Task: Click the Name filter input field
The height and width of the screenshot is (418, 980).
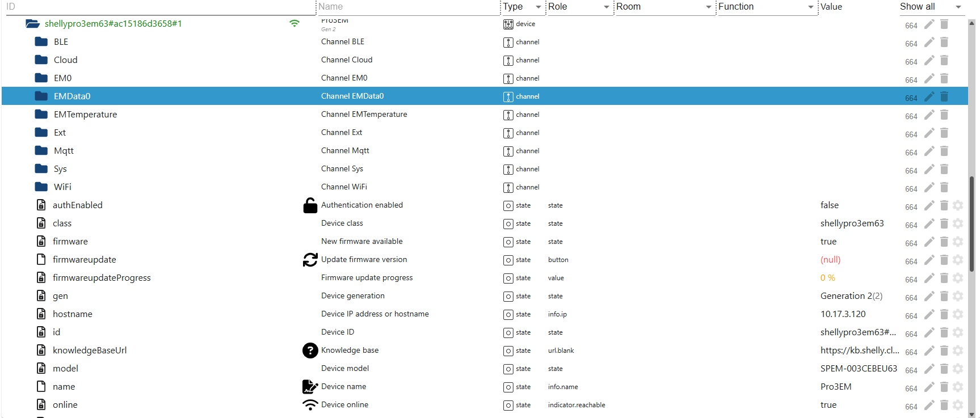Action: pos(407,7)
